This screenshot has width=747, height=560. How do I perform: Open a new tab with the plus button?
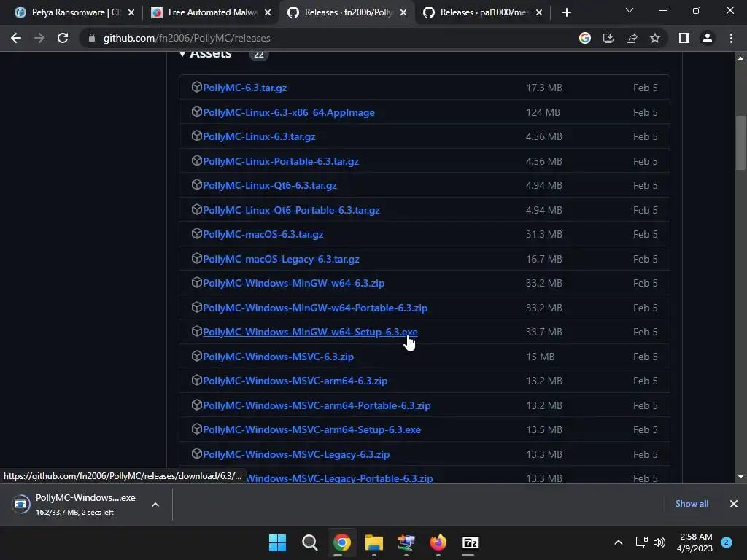[x=566, y=13]
